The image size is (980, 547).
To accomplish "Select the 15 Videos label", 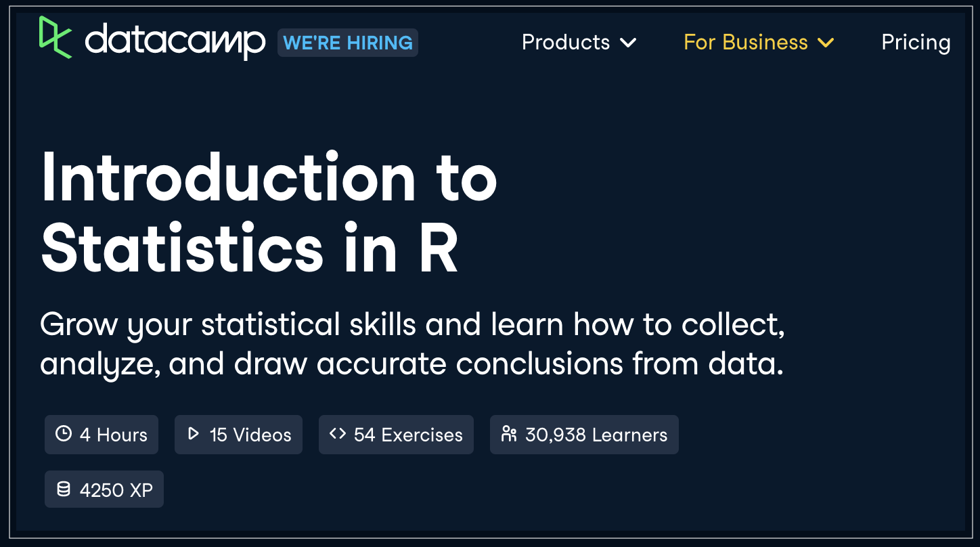I will (x=250, y=435).
